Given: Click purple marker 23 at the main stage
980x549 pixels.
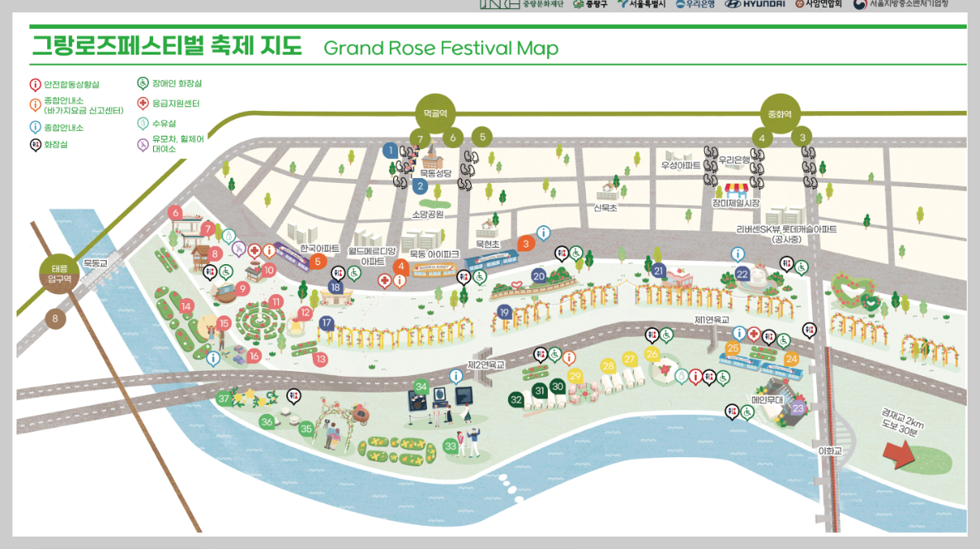Looking at the screenshot, I should [x=798, y=408].
